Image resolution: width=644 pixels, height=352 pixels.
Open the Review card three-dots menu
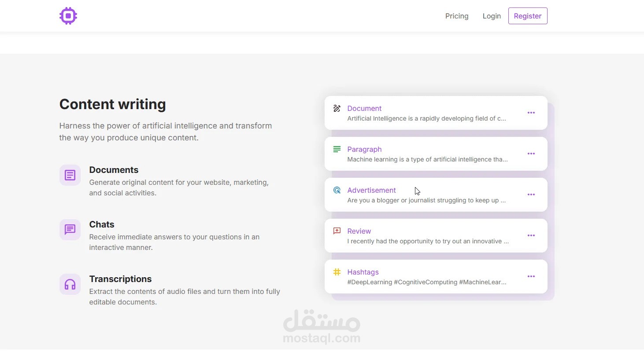pos(531,235)
